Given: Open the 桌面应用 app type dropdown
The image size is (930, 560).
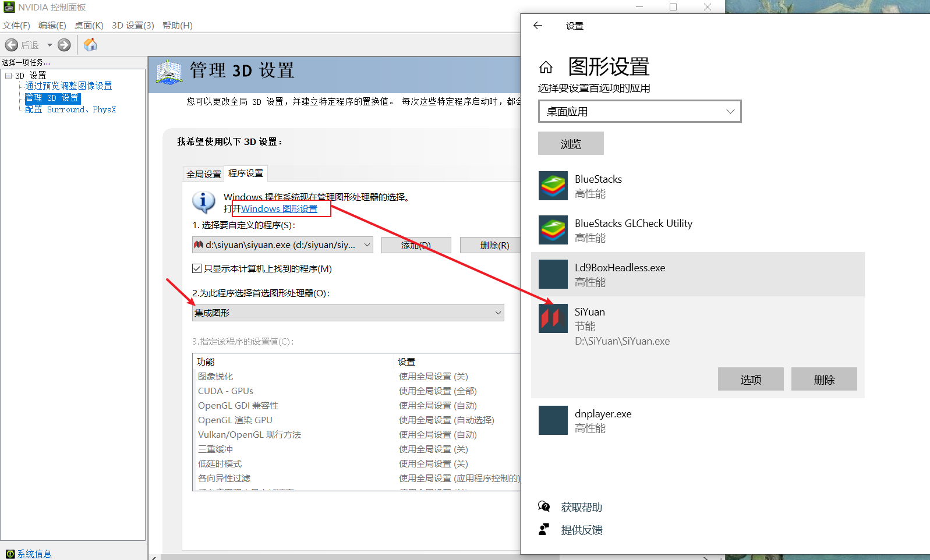Looking at the screenshot, I should tap(639, 111).
